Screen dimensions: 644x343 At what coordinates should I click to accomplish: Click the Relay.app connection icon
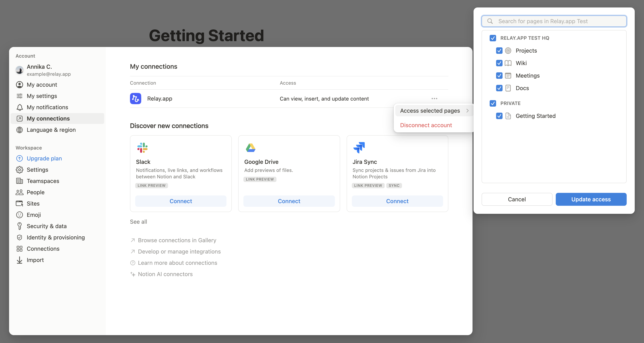pyautogui.click(x=135, y=99)
